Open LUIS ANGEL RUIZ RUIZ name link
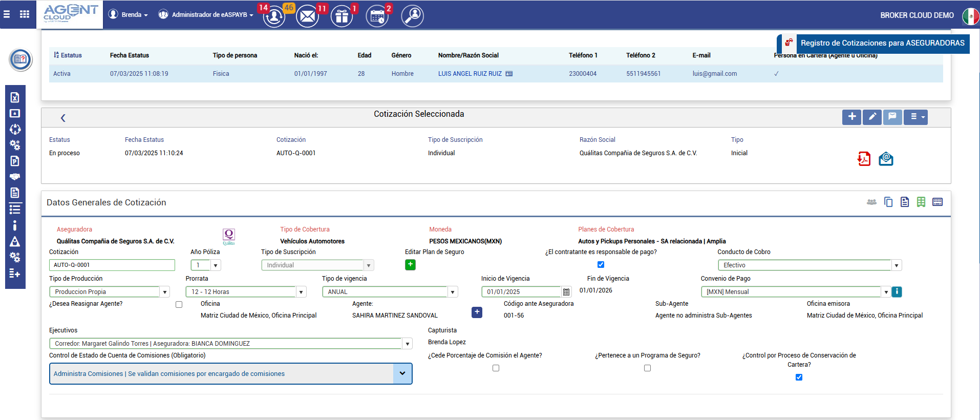This screenshot has height=420, width=980. (x=470, y=74)
